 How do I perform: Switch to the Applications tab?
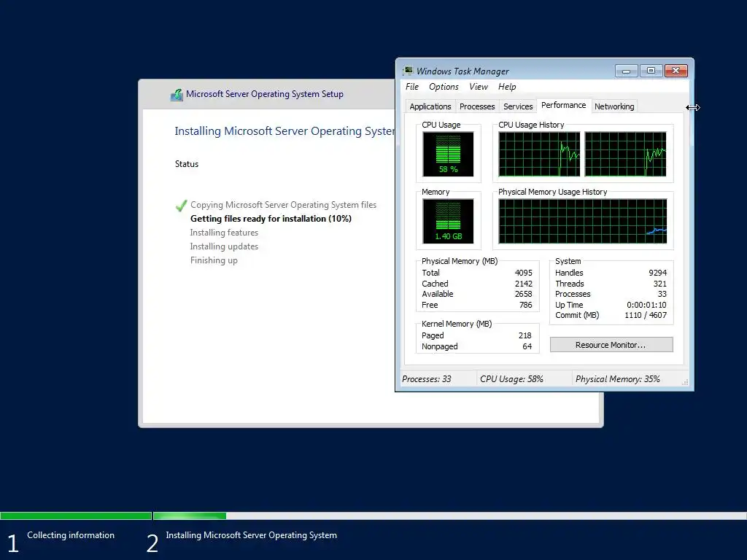pyautogui.click(x=430, y=106)
